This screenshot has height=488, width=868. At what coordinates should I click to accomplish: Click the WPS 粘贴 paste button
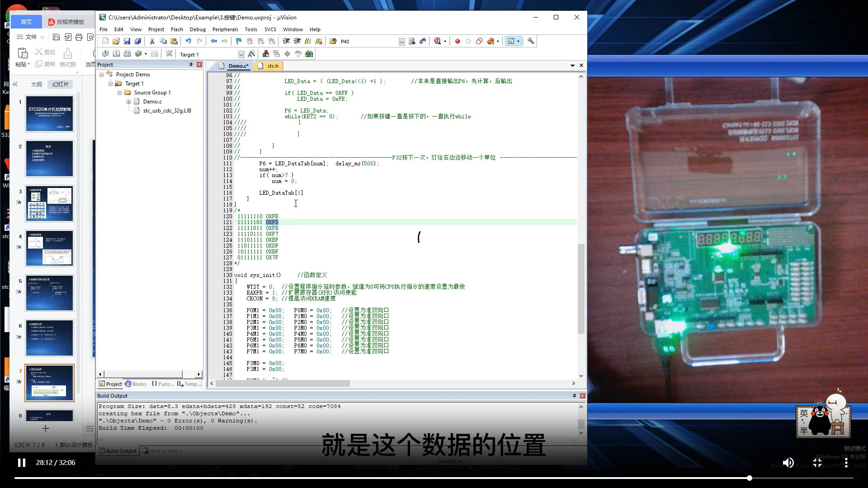(22, 57)
